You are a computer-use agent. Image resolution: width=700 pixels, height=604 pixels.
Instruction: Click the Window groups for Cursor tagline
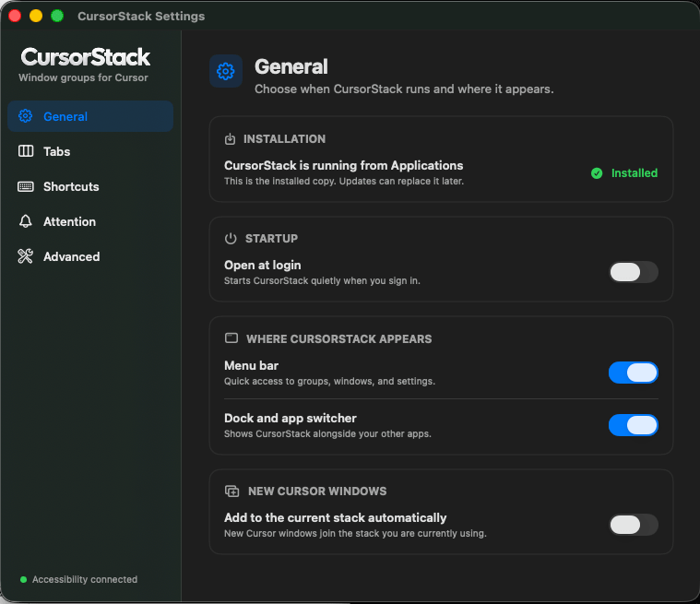coord(83,77)
